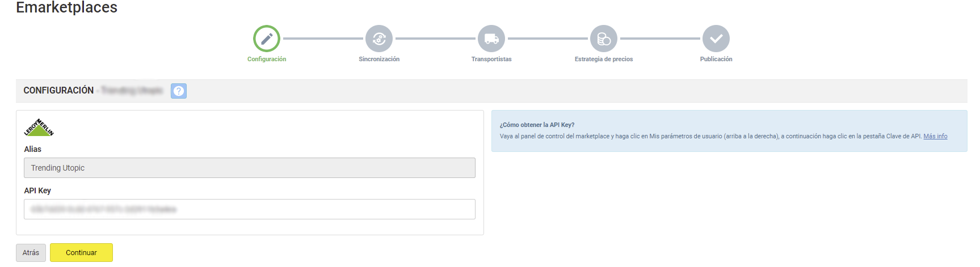
Task: Click the Configuración pencil step icon
Action: pos(267,39)
